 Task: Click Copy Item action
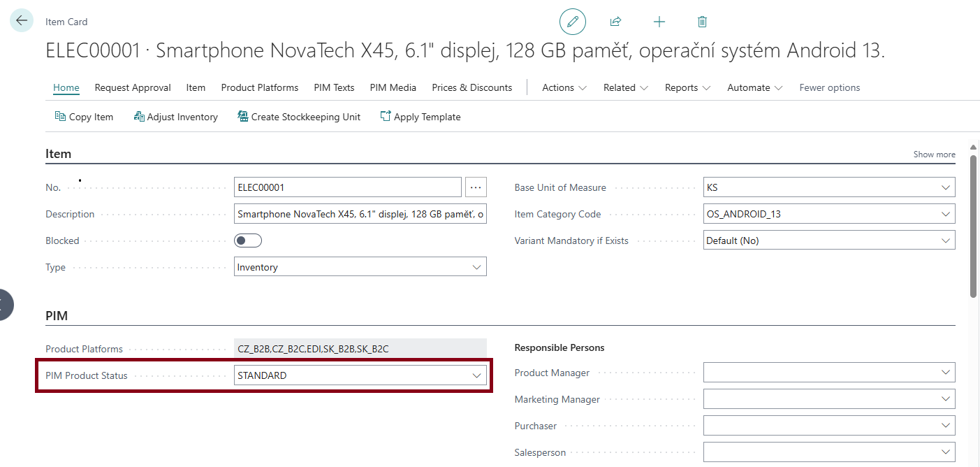[84, 117]
